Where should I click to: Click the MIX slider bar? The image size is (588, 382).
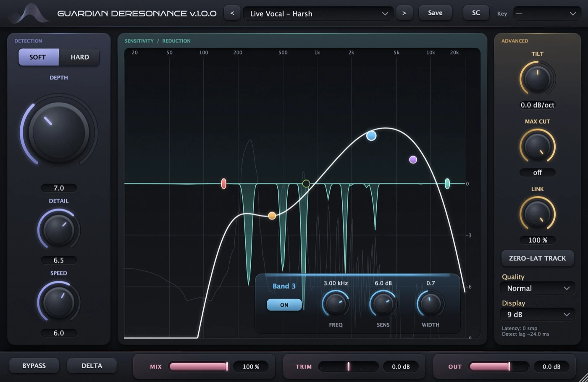click(x=199, y=366)
